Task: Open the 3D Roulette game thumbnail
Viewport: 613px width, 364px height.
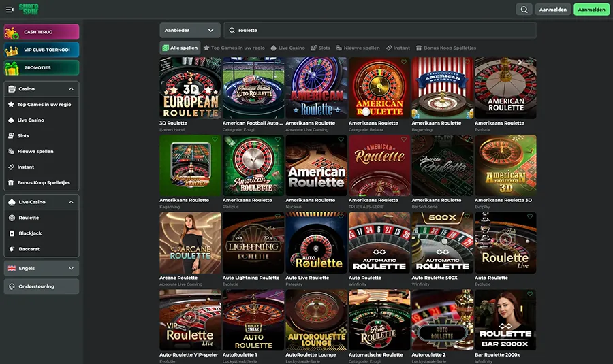Action: pos(191,88)
